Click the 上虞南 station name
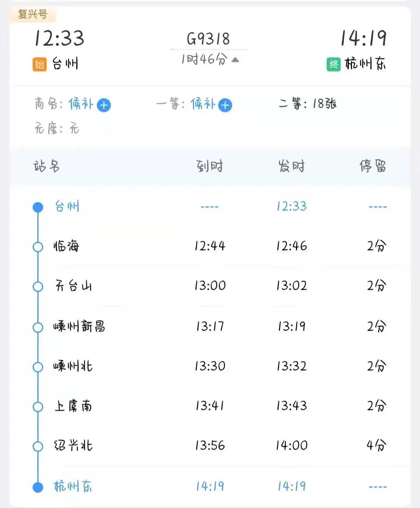 [73, 406]
